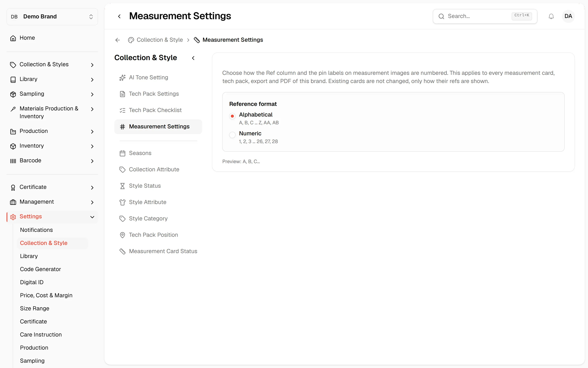Click the Preview: A, B, C… text
This screenshot has width=588, height=368.
[241, 162]
